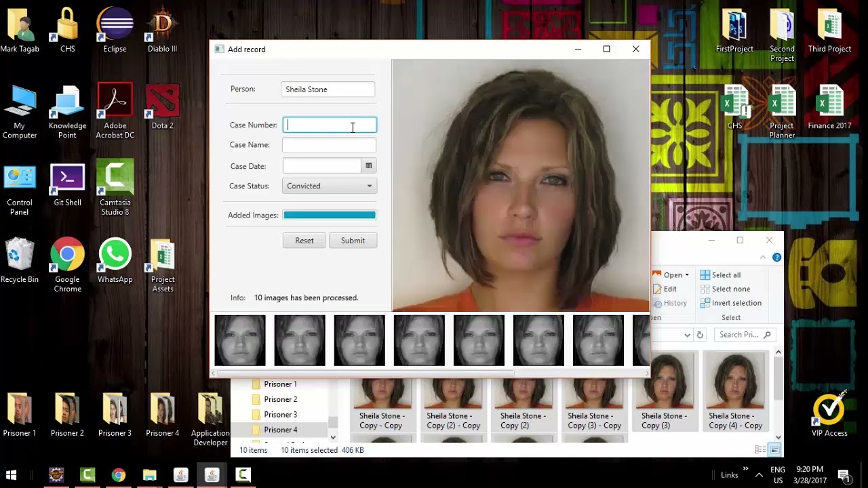Select the fourth grayscale face thumbnail
868x488 pixels.
(419, 340)
